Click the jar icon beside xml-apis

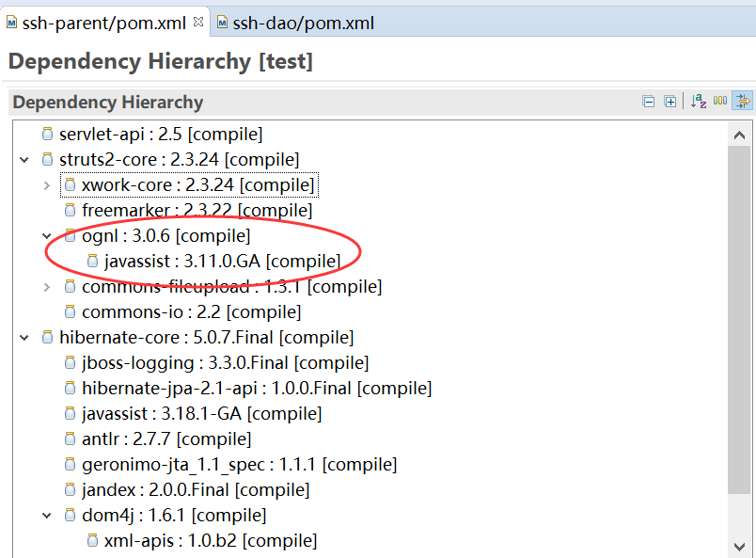92,541
